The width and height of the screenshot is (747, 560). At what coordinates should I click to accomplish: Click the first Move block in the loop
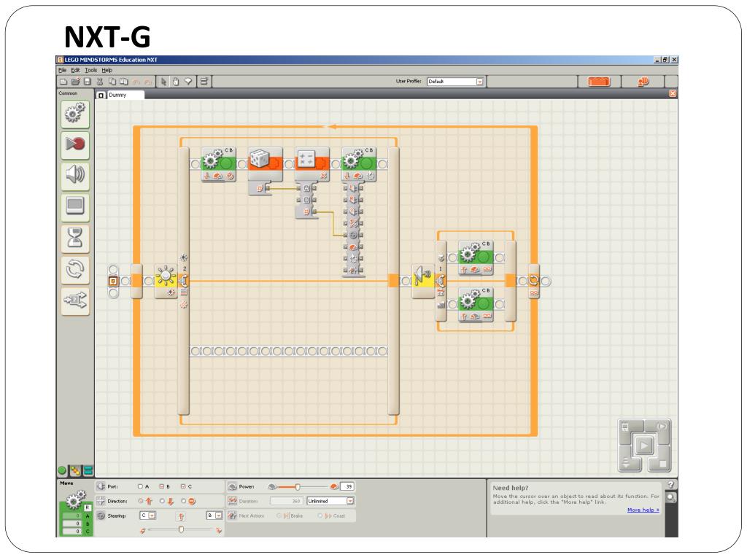click(219, 164)
